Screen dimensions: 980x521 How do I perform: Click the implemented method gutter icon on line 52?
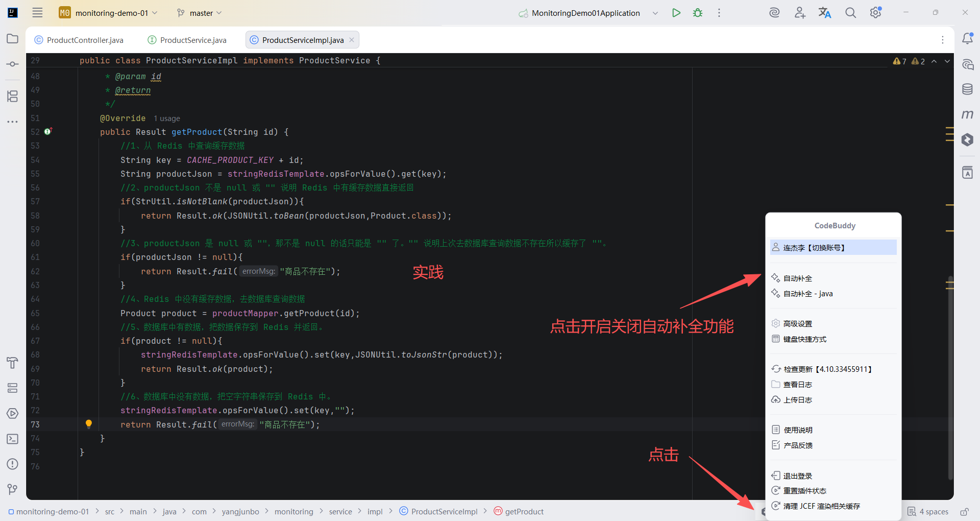pyautogui.click(x=48, y=131)
